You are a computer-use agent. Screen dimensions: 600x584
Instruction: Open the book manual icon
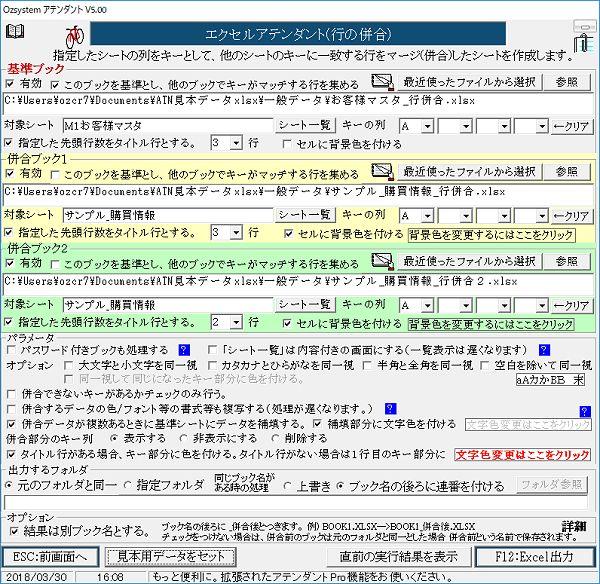point(15,31)
